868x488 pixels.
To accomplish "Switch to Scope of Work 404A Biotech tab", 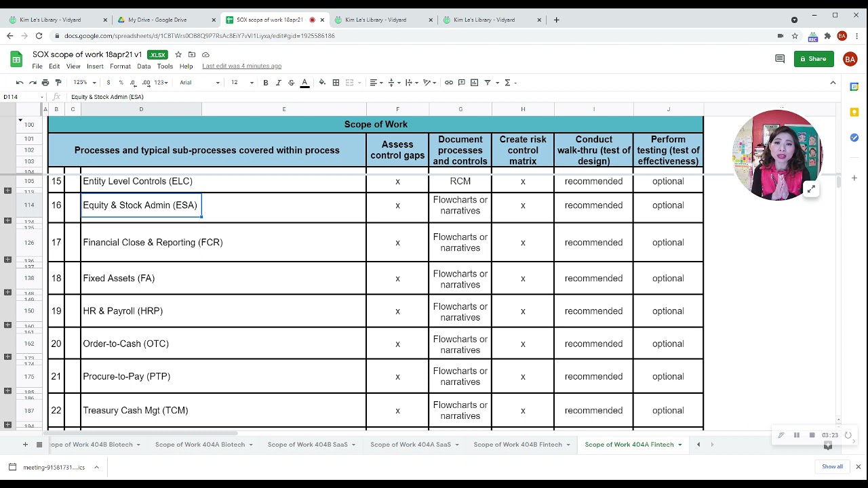I will coord(204,445).
